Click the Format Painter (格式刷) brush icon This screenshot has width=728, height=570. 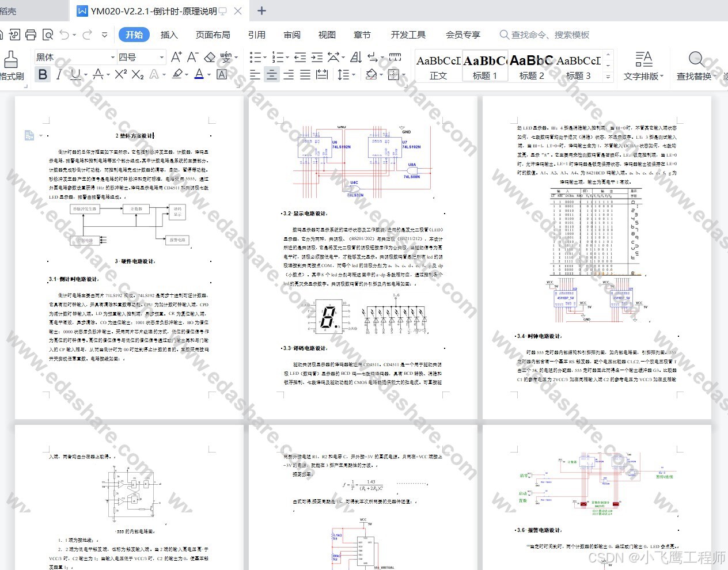(x=10, y=60)
